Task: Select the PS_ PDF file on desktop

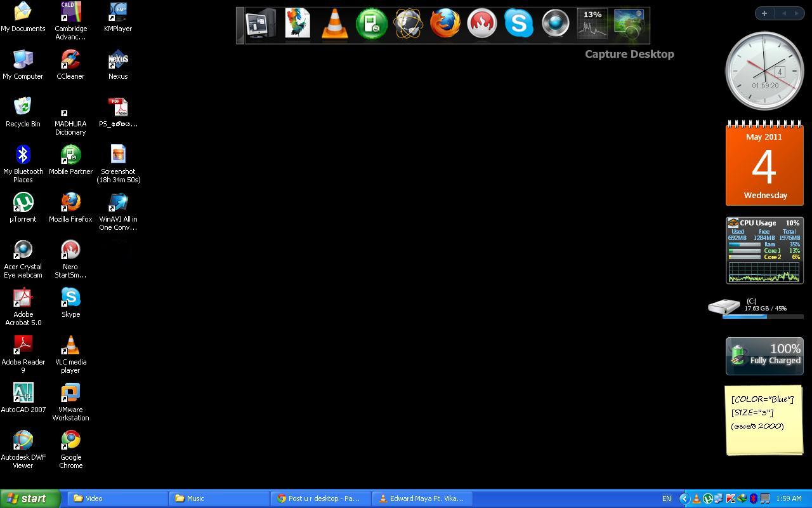Action: [118, 112]
